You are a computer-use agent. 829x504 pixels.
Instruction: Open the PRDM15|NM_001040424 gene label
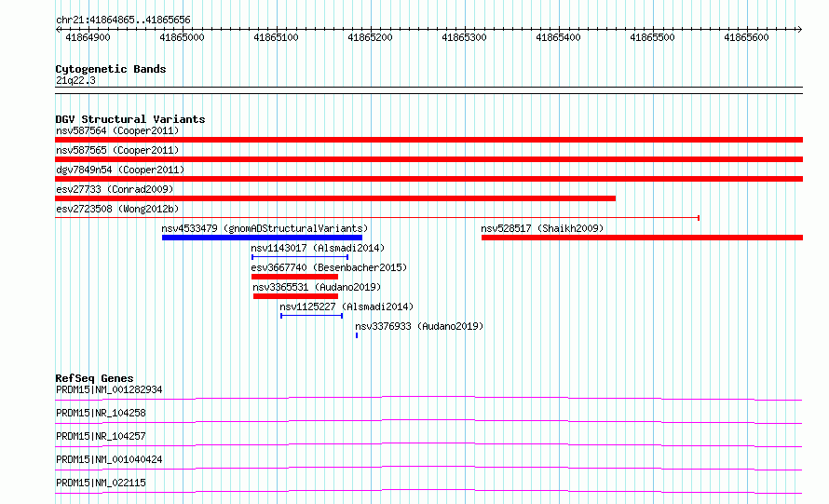[109, 459]
